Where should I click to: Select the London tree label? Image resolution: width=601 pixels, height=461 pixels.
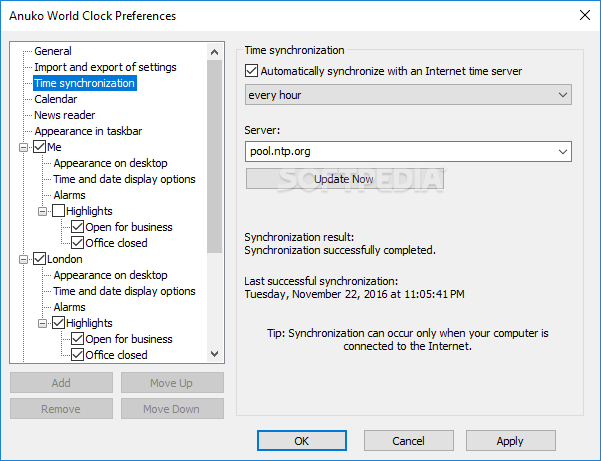(x=65, y=259)
